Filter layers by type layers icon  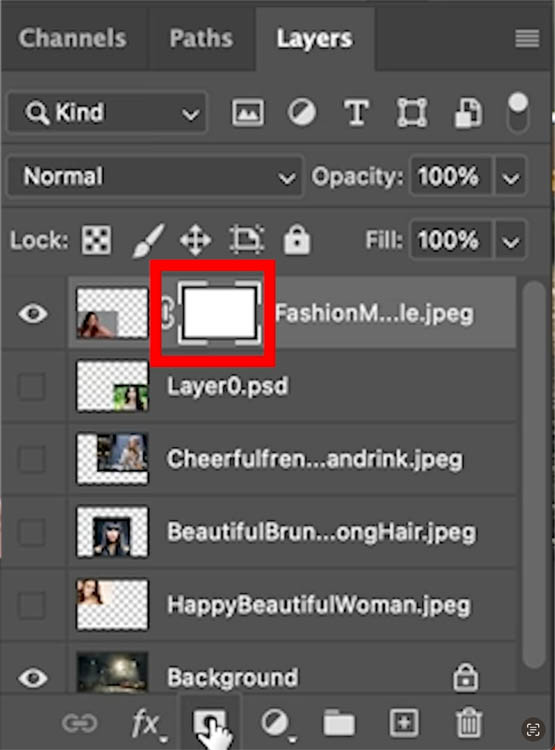click(356, 113)
